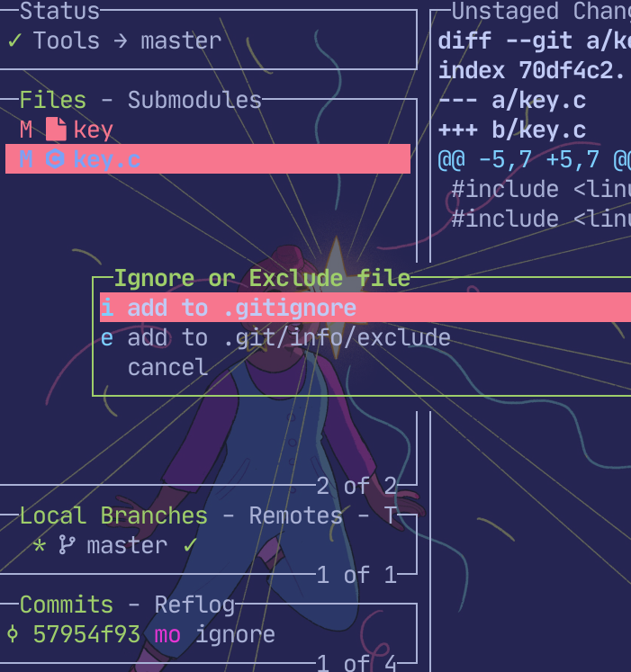Click the Status panel title
The height and width of the screenshot is (672, 631).
click(x=59, y=11)
